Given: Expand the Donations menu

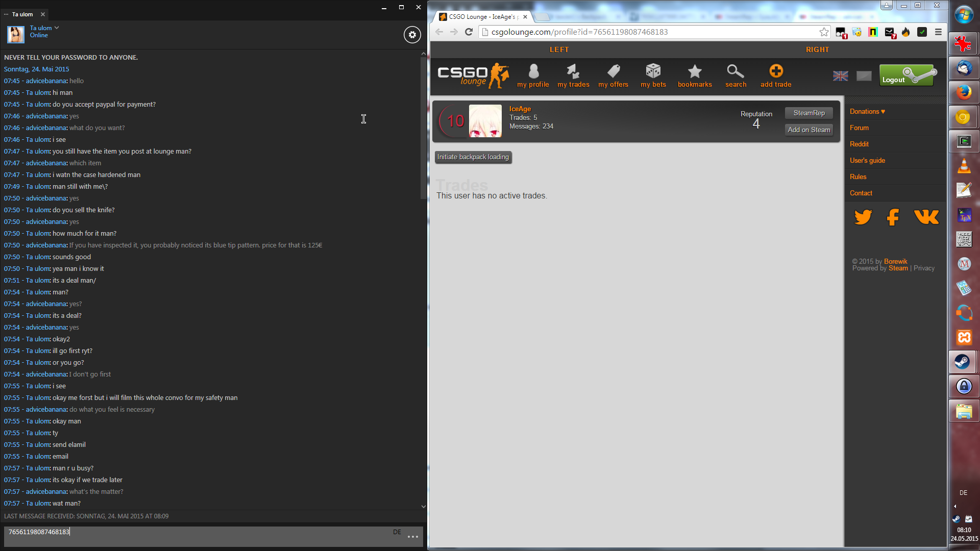Looking at the screenshot, I should [x=867, y=112].
